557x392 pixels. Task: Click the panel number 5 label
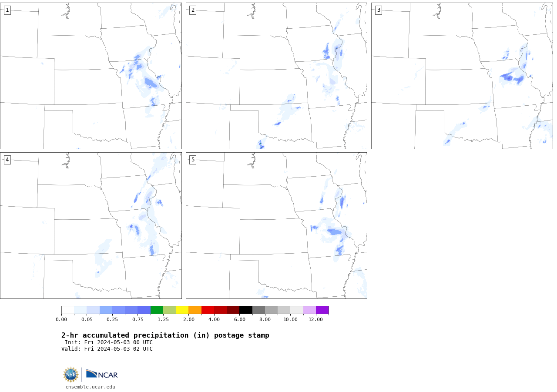point(193,160)
